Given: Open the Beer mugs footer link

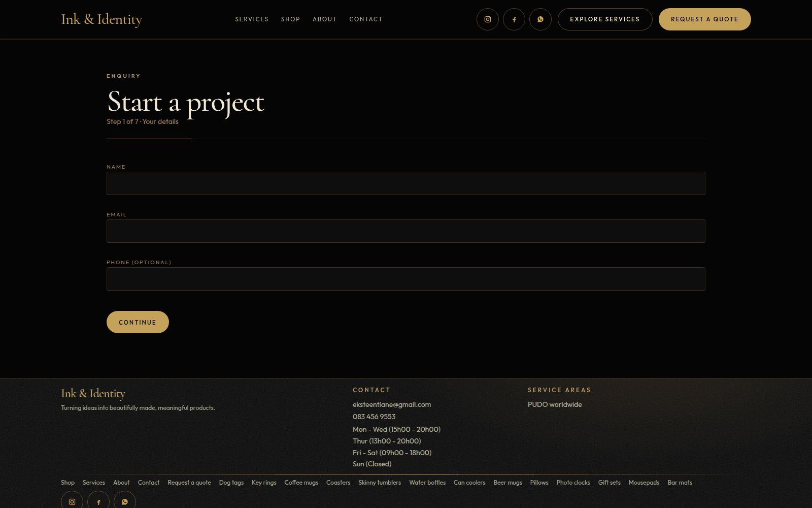Looking at the screenshot, I should point(507,483).
